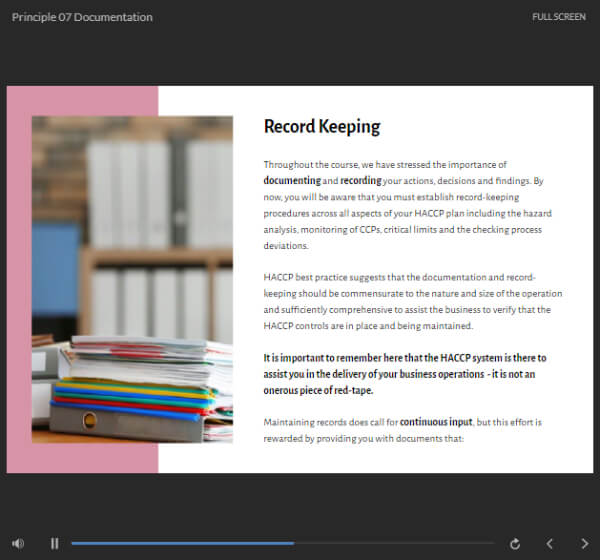Click the replay slide icon

tap(515, 543)
